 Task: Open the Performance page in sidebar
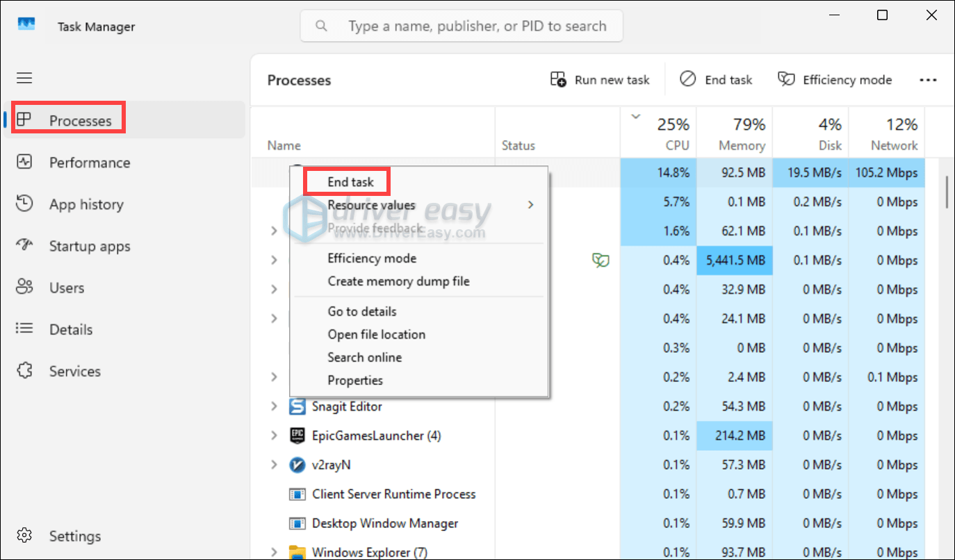pyautogui.click(x=89, y=163)
